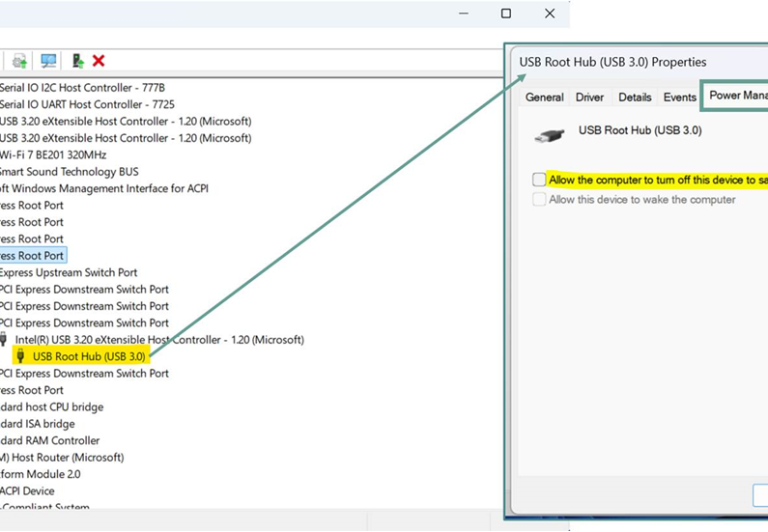The width and height of the screenshot is (768, 532).
Task: Click the Scan for hardware changes icon
Action: tap(48, 61)
